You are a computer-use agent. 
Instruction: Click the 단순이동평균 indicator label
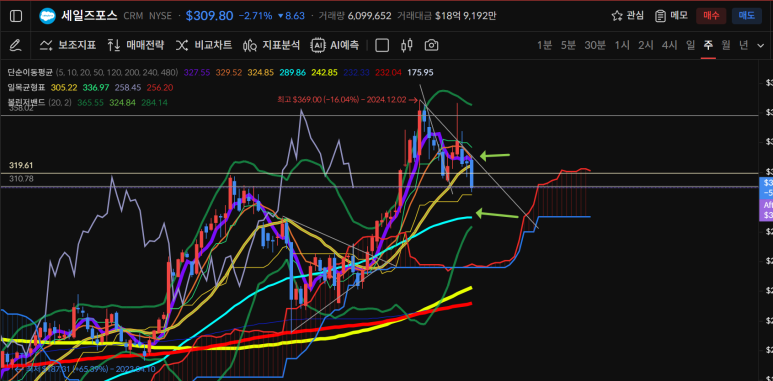[30, 72]
